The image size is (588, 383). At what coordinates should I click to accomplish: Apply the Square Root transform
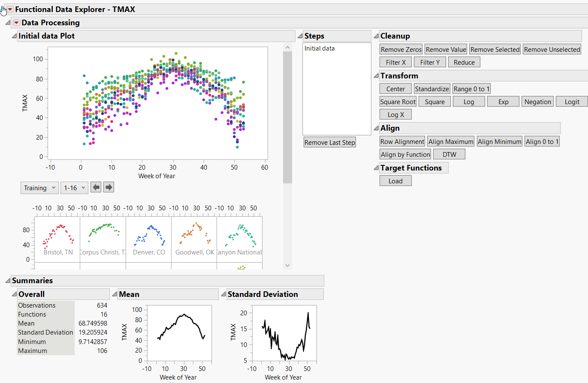coord(398,102)
